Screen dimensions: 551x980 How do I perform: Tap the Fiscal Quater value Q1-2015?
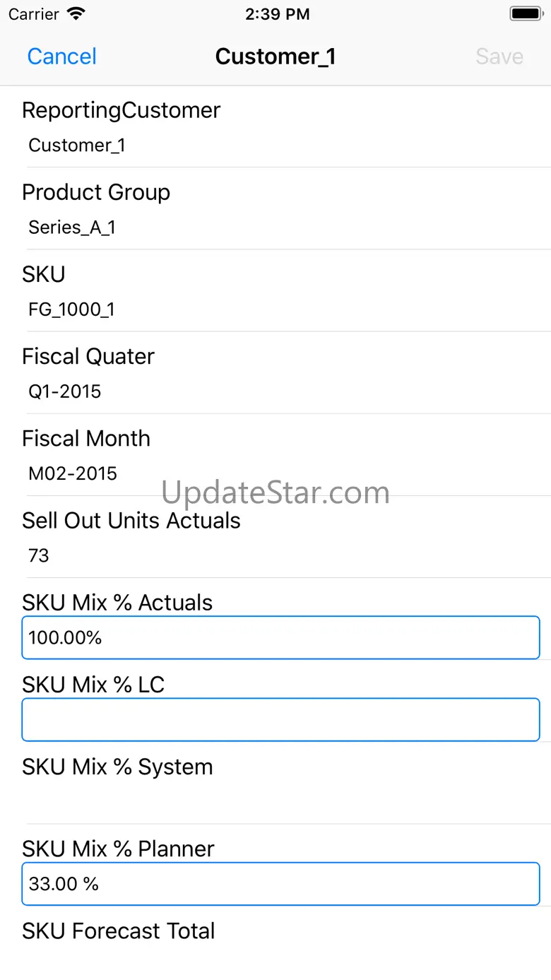click(x=65, y=391)
